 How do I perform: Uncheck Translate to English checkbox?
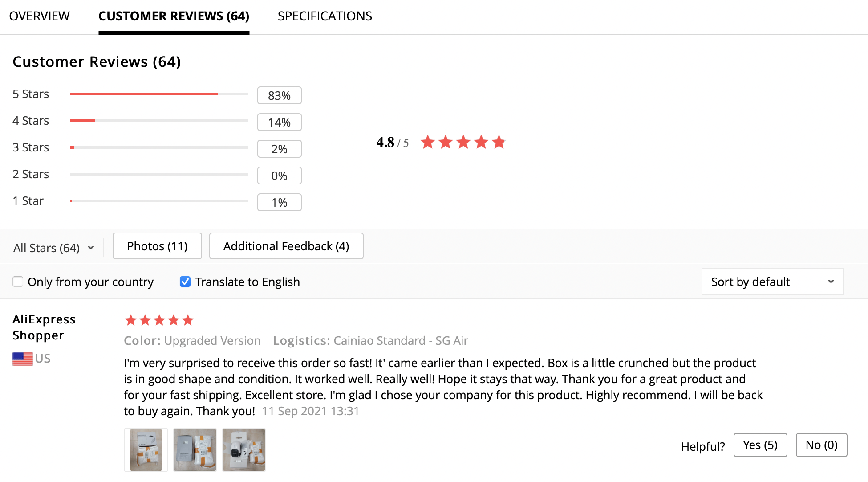click(185, 282)
